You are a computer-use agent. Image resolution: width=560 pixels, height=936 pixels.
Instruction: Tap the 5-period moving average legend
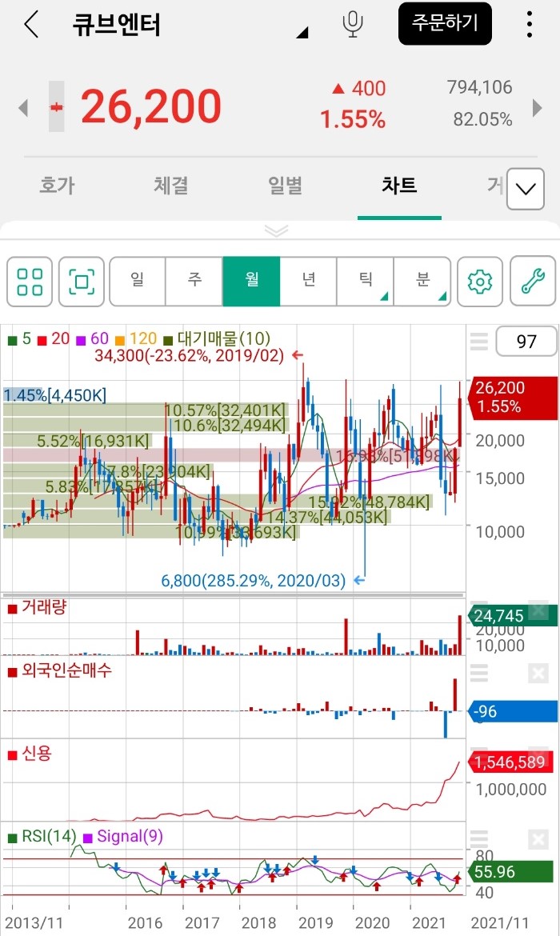pyautogui.click(x=20, y=339)
